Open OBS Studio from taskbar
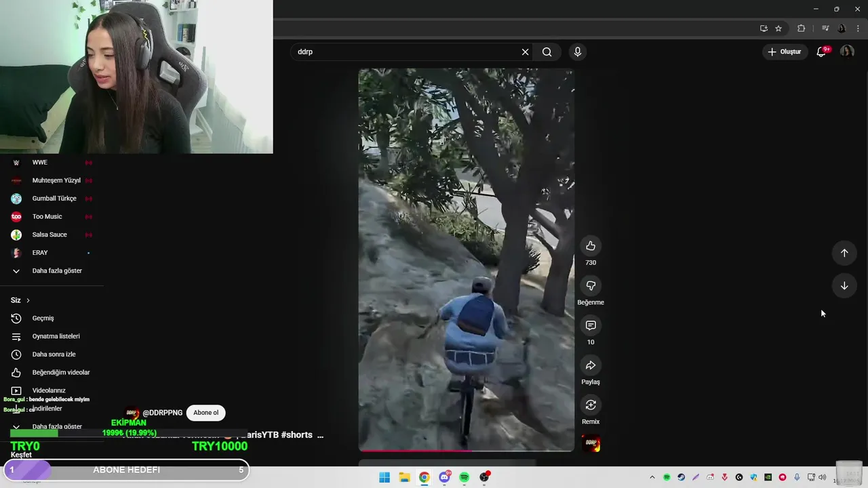Screen dimensions: 868x488 pos(484,477)
